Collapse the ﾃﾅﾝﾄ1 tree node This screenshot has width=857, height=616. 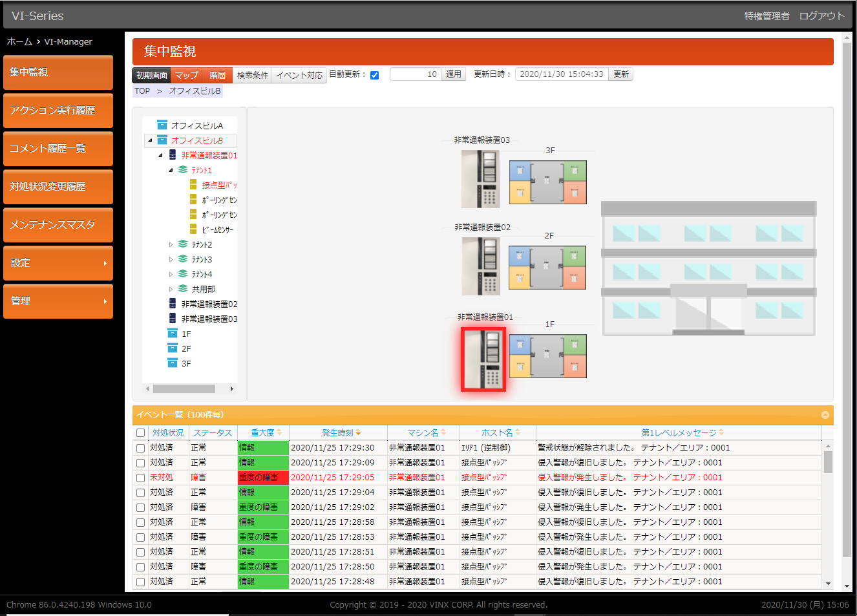pos(171,170)
